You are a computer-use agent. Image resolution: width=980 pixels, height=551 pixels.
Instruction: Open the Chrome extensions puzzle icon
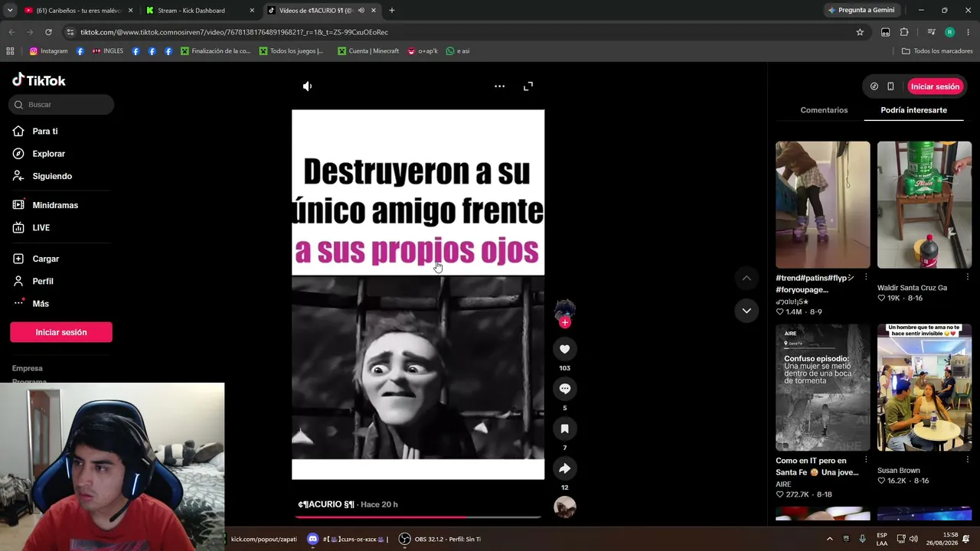pos(904,32)
